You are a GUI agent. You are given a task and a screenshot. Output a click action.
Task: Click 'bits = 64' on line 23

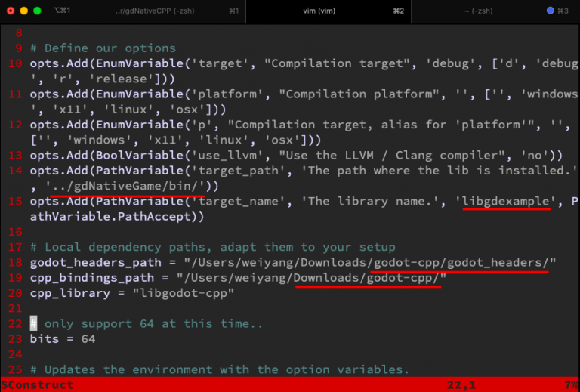click(63, 339)
